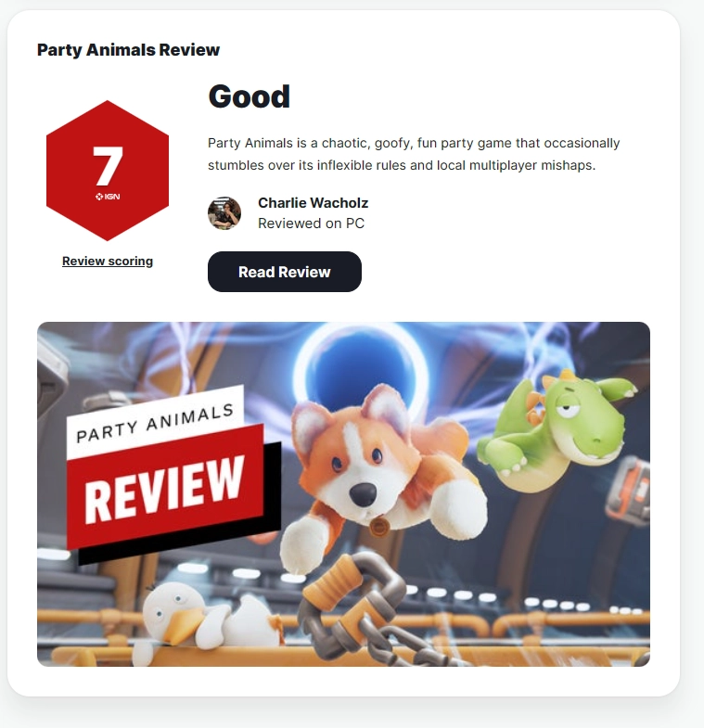Click the red REVIEW banner in thumbnail
Viewport: 704px width, 728px height.
click(x=166, y=487)
